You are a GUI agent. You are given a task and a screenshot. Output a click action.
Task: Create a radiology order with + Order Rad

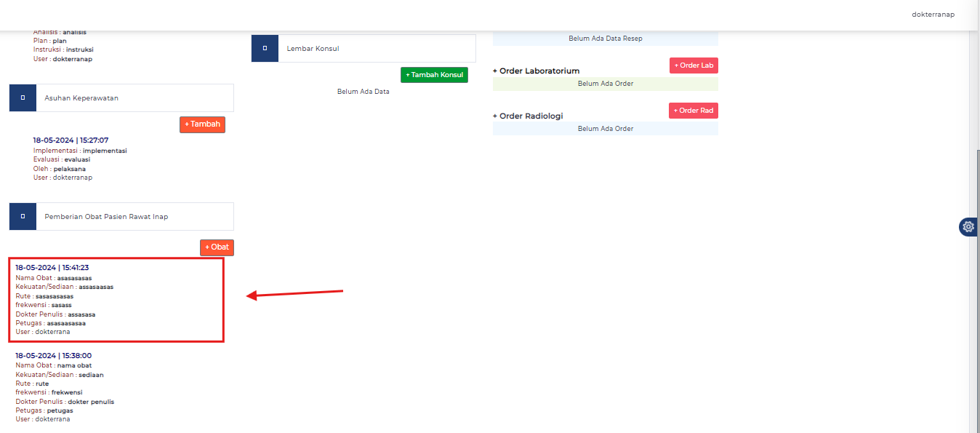pyautogui.click(x=694, y=111)
